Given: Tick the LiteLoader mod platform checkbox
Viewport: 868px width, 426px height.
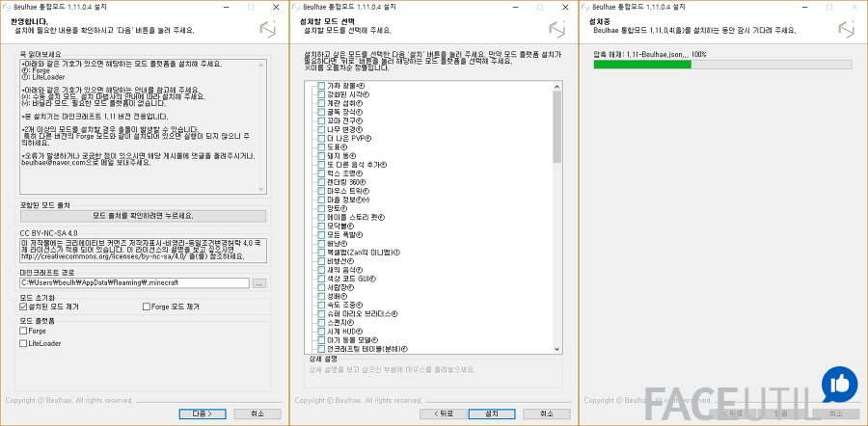Looking at the screenshot, I should tap(24, 342).
